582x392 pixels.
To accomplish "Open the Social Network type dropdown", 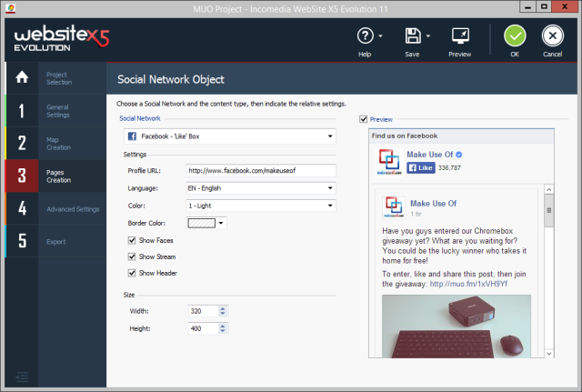I will [x=230, y=136].
